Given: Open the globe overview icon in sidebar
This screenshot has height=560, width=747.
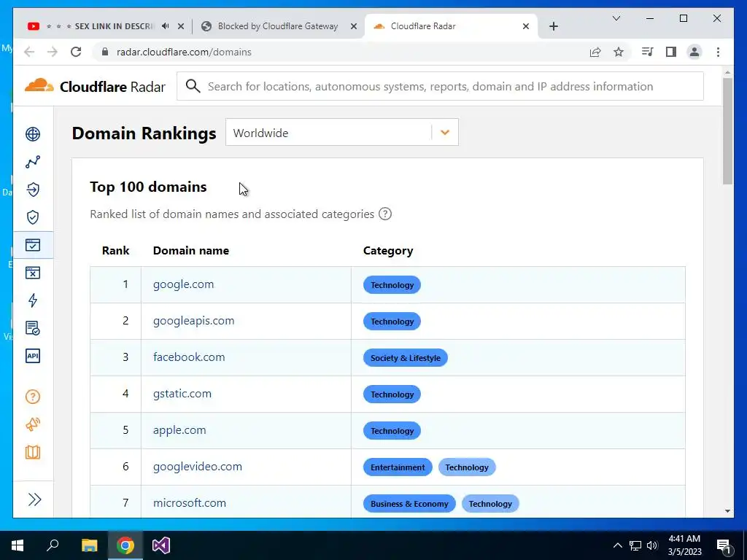Looking at the screenshot, I should pos(33,134).
